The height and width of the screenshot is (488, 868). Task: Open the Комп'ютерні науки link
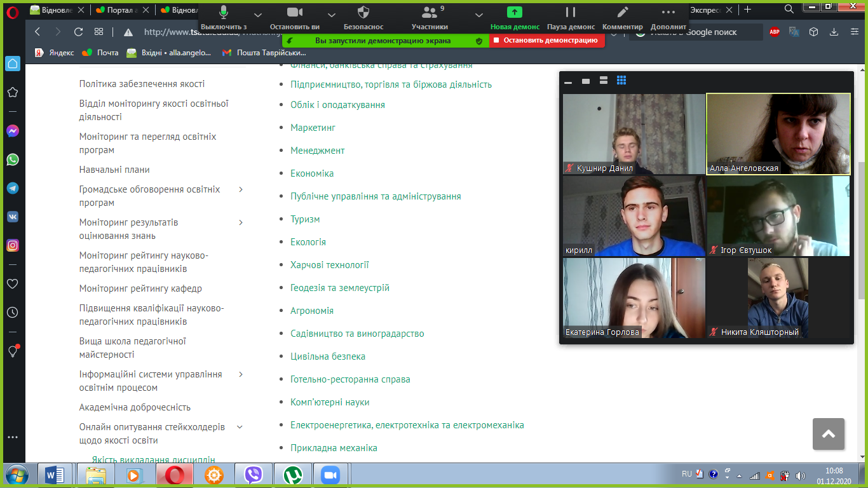(x=329, y=402)
